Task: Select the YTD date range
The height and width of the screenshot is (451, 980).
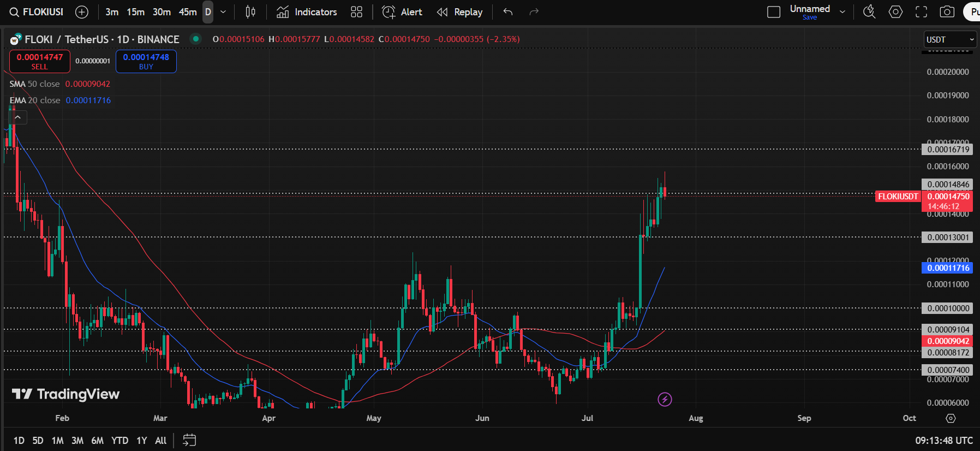Action: pos(119,441)
